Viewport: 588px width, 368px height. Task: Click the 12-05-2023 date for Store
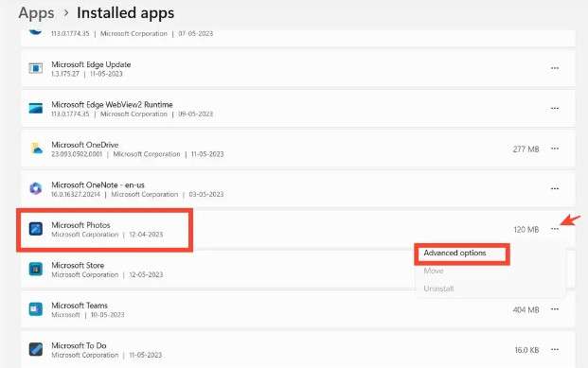(x=146, y=274)
